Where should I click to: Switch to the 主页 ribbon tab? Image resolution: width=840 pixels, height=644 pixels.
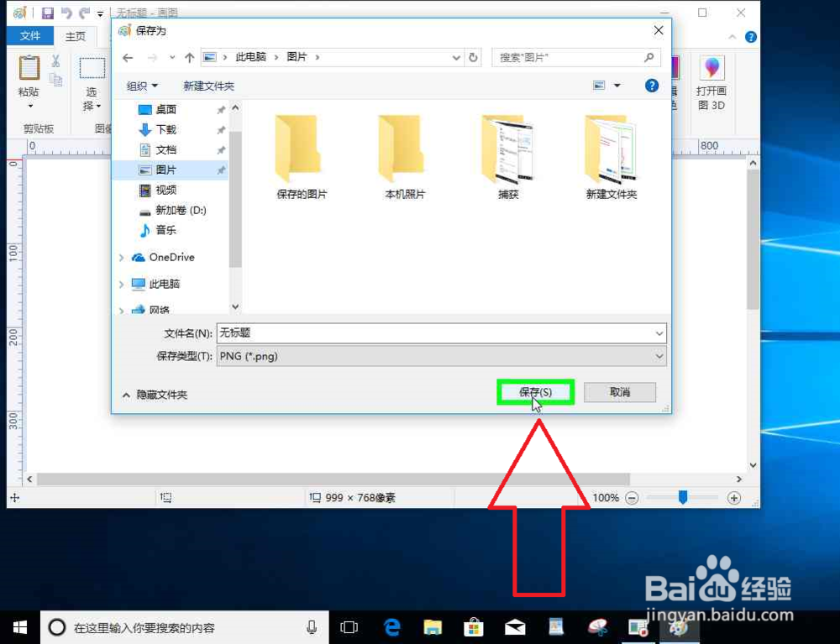coord(76,36)
